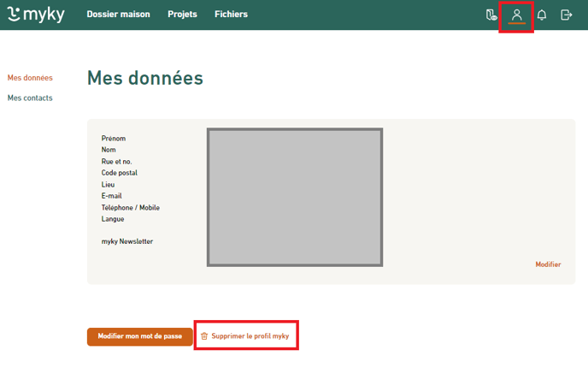Viewport: 588px width, 368px height.
Task: Click the Langue field label
Action: [113, 219]
